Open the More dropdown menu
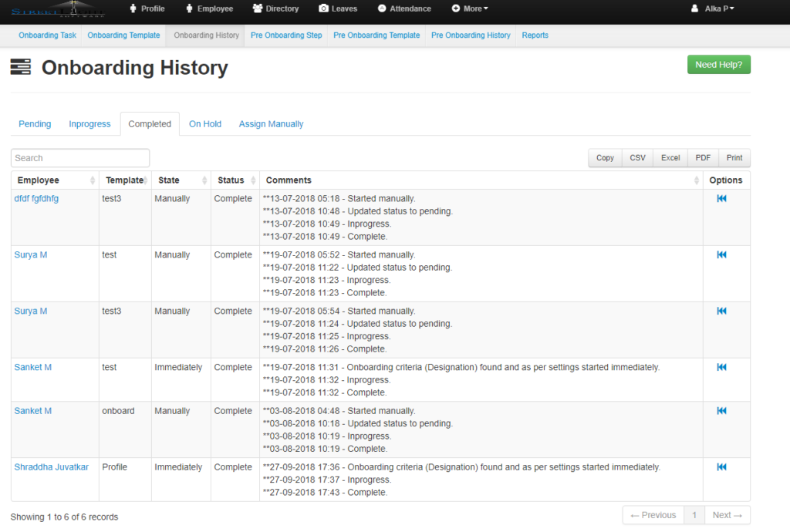 point(470,9)
